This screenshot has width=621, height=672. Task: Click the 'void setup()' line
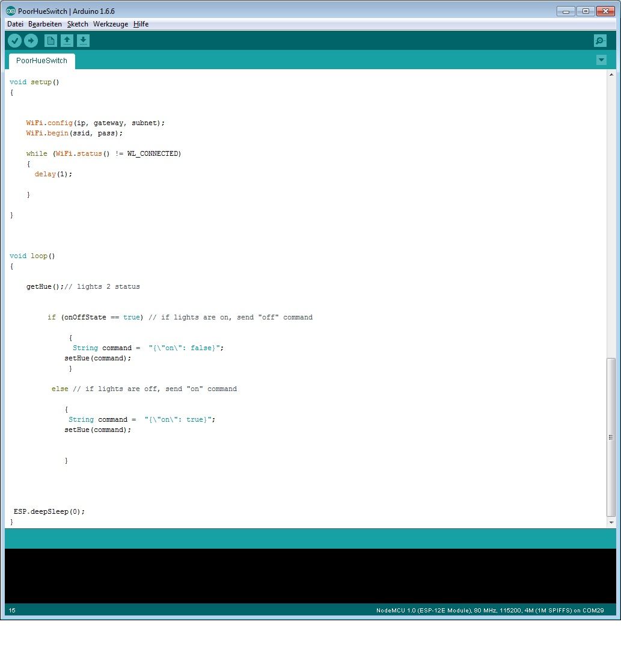pyautogui.click(x=34, y=82)
